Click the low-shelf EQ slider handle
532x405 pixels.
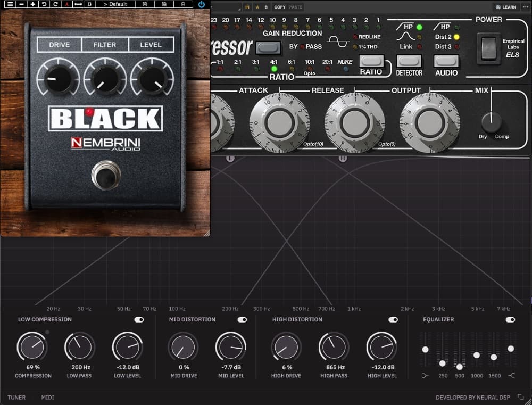(x=425, y=349)
